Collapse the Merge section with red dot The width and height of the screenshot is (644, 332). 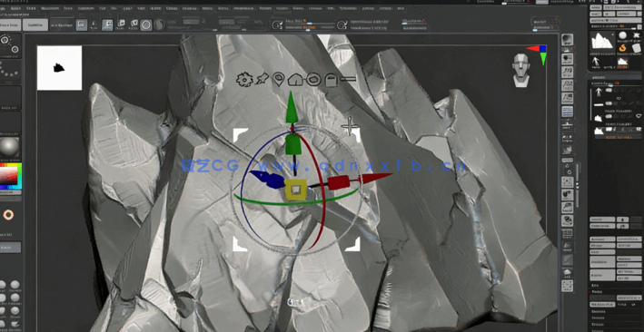(596, 292)
